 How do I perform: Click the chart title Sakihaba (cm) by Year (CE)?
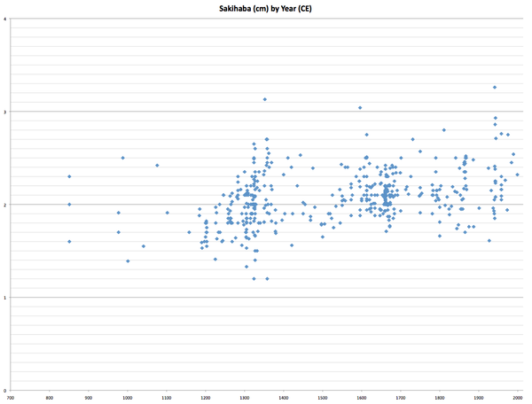(266, 7)
